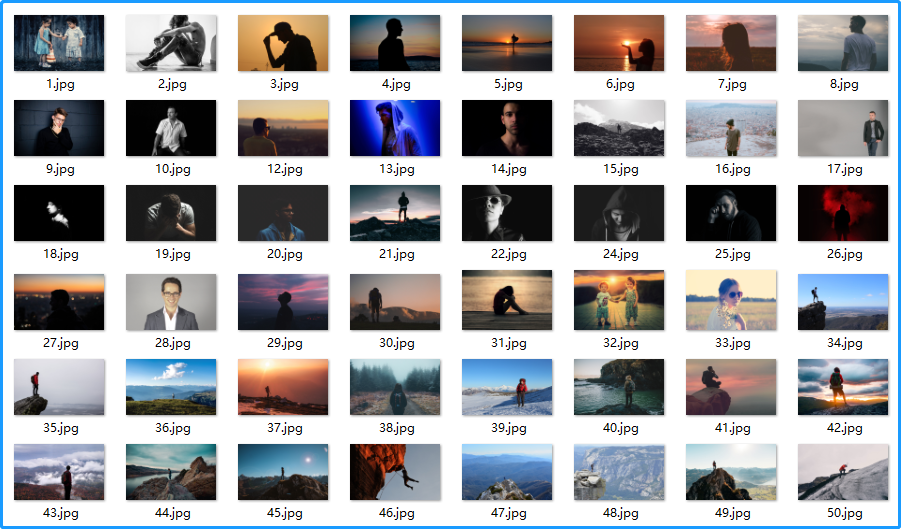Select the 15.jpg grayscale mountain thumbnail

(x=619, y=128)
